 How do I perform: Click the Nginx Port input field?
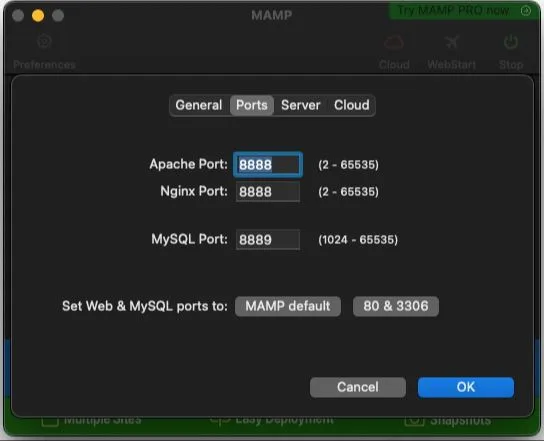[268, 192]
